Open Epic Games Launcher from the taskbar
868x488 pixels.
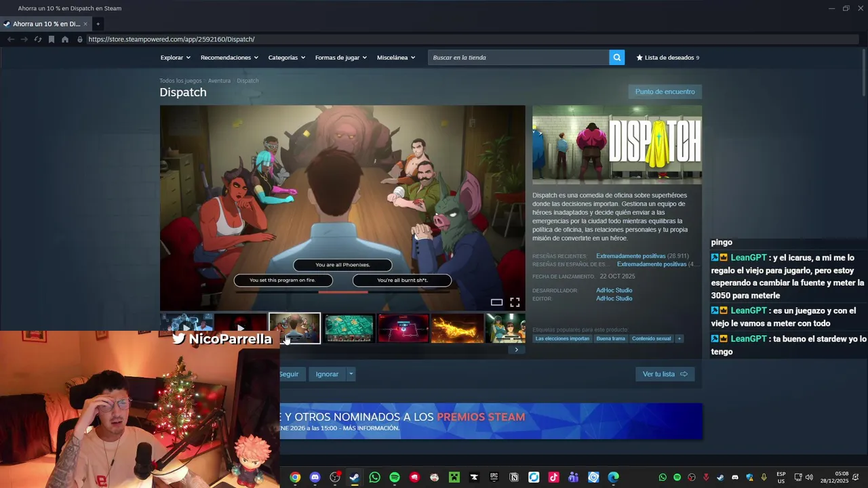coord(494,477)
